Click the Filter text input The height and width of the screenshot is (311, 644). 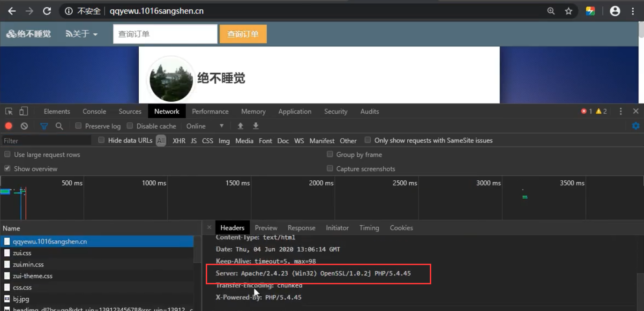[47, 141]
